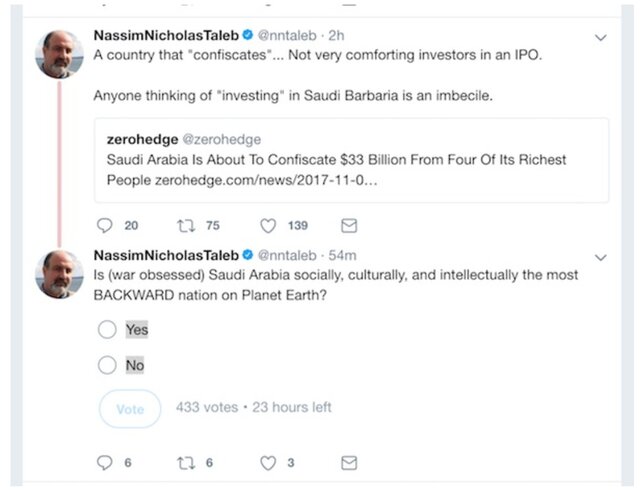This screenshot has width=640, height=490.
Task: Like the poll tweet with heart icon
Action: point(268,463)
